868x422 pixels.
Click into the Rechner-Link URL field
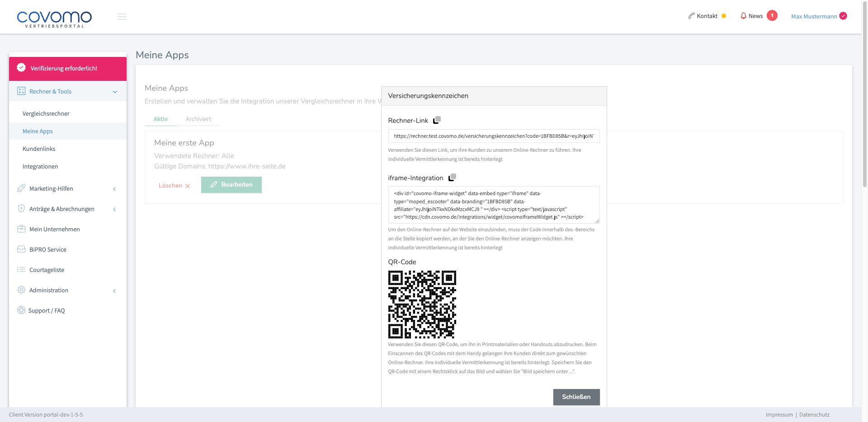tap(494, 136)
